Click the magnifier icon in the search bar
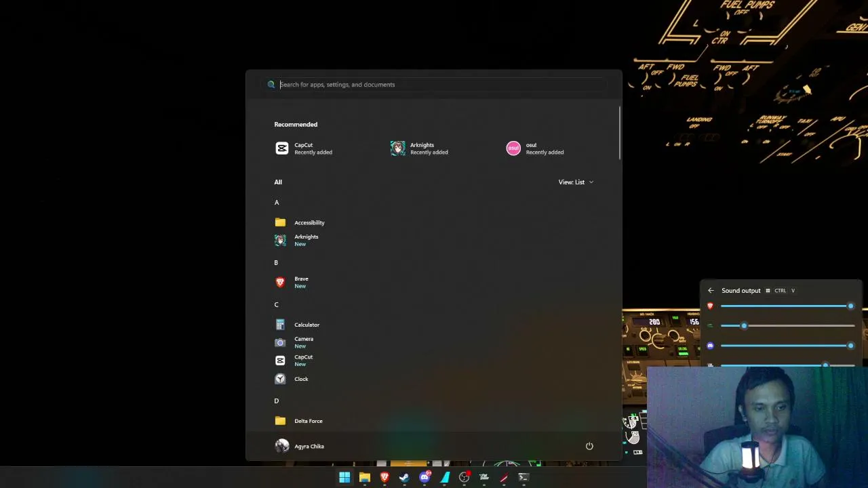This screenshot has width=868, height=488. click(271, 85)
